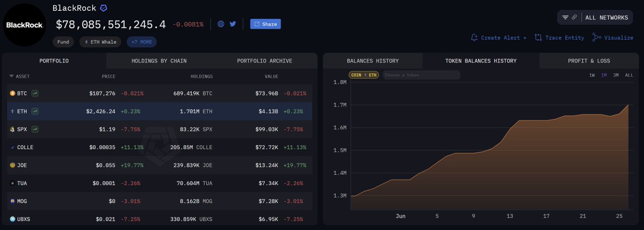Click the TUA token icon
This screenshot has width=644, height=230.
[12, 183]
